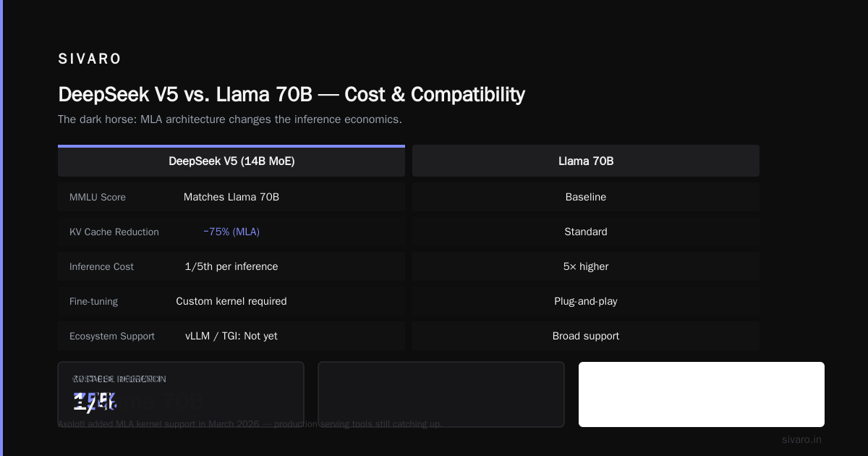
Task: Click the 'Plug-and-play' cell
Action: pyautogui.click(x=586, y=301)
